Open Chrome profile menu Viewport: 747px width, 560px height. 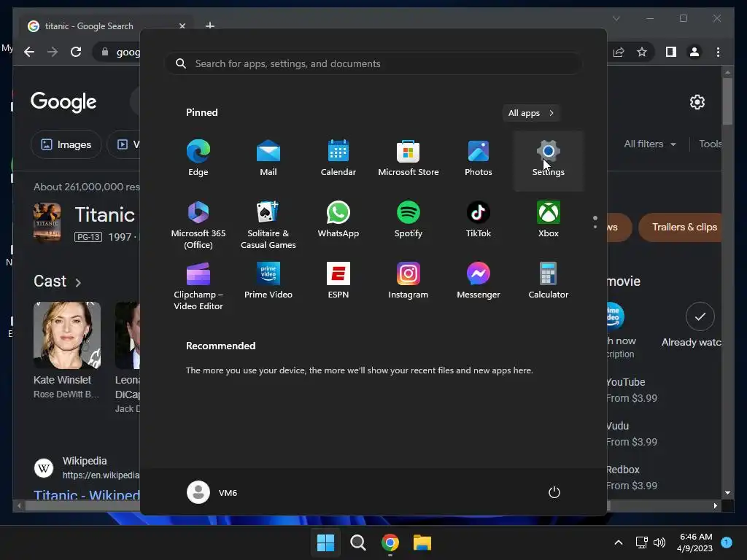694,52
